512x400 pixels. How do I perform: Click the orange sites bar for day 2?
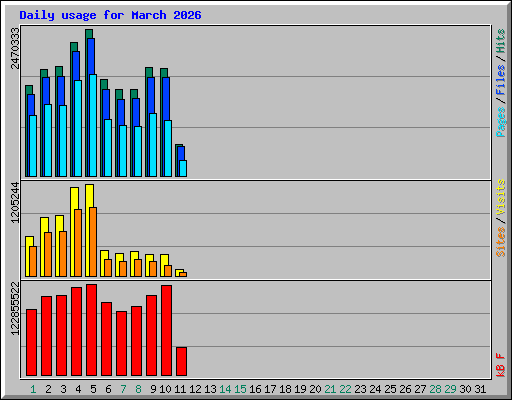point(48,254)
